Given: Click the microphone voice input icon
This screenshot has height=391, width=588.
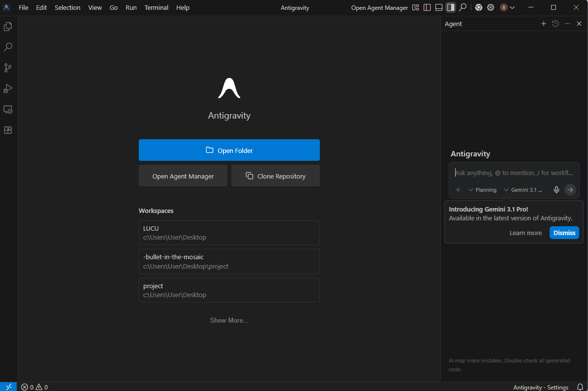Looking at the screenshot, I should (557, 190).
